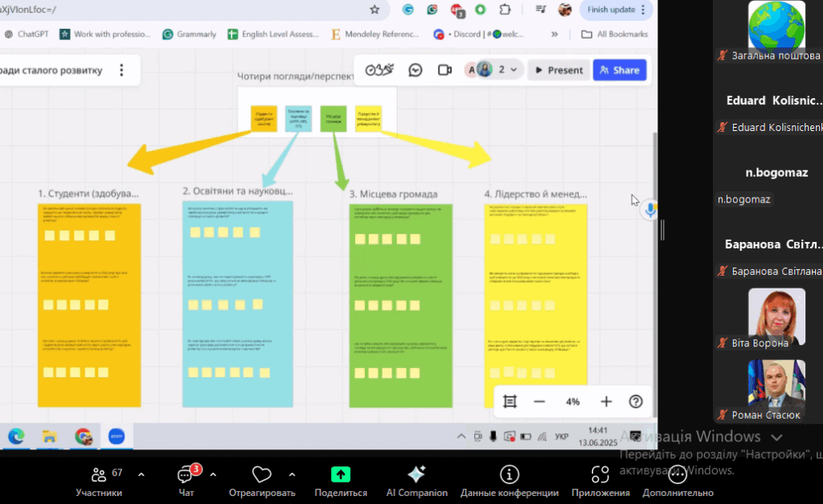Open English Level Assessment bookmark
This screenshot has height=504, width=823.
tap(273, 34)
